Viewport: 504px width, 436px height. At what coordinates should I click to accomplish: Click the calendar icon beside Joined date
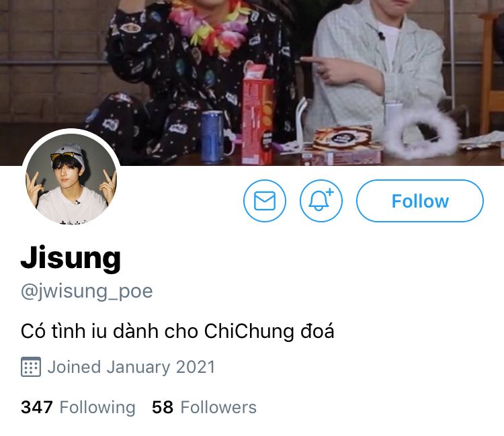pyautogui.click(x=31, y=367)
